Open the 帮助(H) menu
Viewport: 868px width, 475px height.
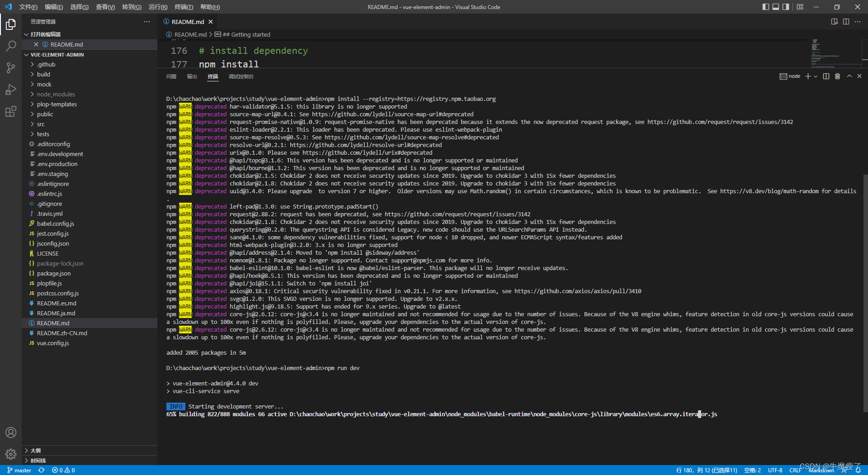click(210, 7)
